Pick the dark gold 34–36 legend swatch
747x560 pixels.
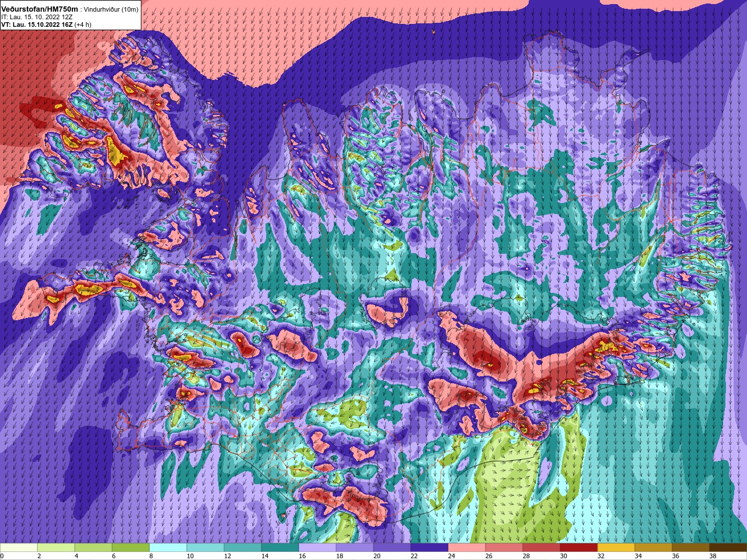[654, 548]
